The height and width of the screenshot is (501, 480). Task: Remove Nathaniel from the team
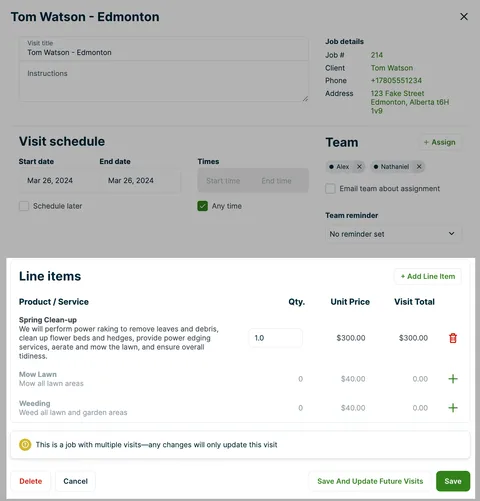pos(419,167)
